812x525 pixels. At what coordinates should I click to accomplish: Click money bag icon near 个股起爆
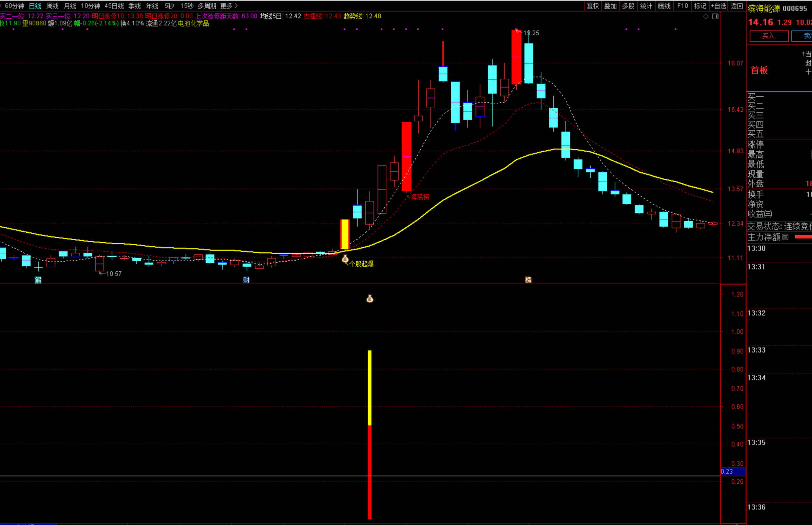345,259
